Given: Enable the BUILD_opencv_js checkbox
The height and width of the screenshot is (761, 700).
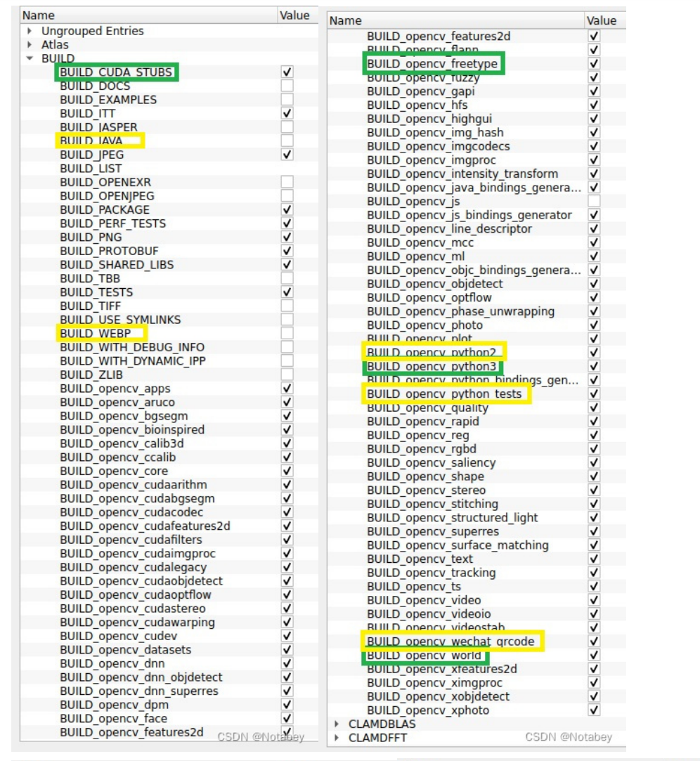Looking at the screenshot, I should click(x=594, y=201).
